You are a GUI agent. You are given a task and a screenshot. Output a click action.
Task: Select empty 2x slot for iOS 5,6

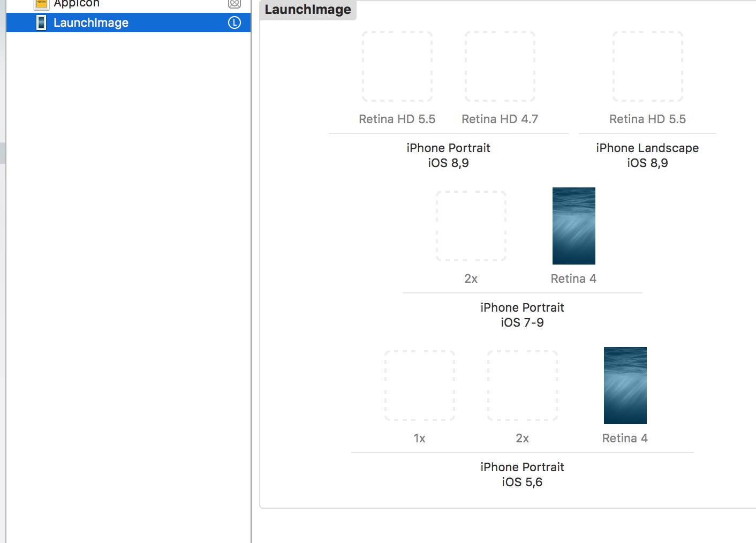click(523, 386)
